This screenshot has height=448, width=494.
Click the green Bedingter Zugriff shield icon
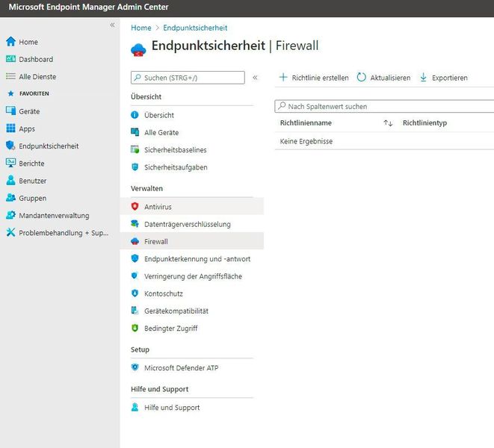coord(135,328)
